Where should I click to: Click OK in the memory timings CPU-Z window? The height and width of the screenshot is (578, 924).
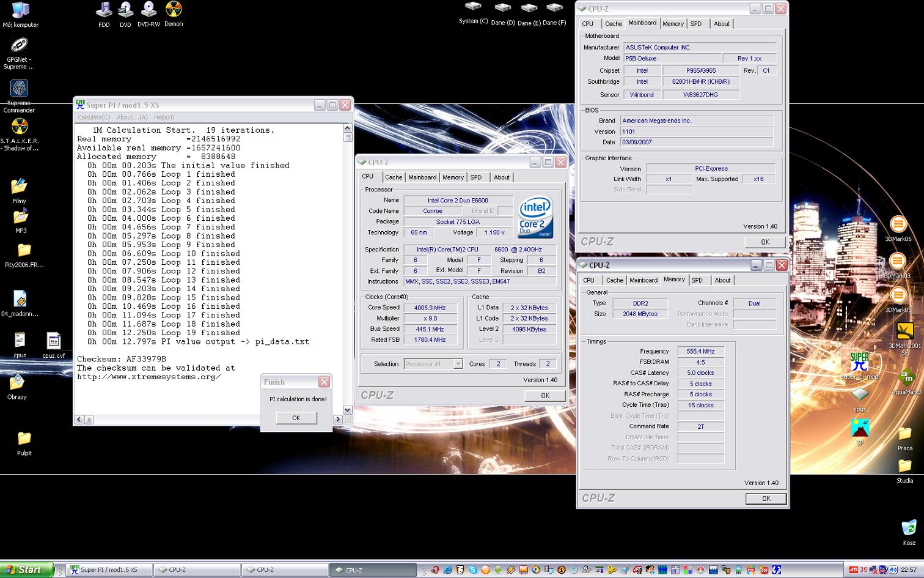766,498
